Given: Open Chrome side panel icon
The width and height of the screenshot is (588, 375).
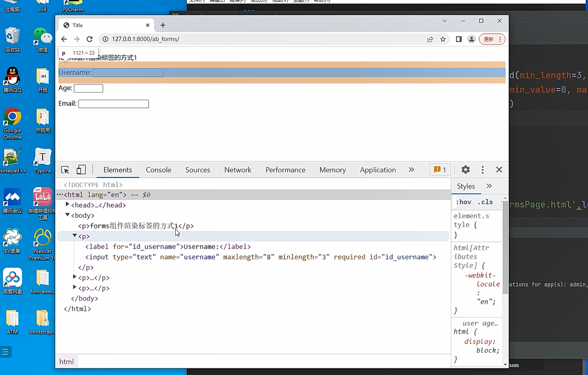Looking at the screenshot, I should (458, 39).
